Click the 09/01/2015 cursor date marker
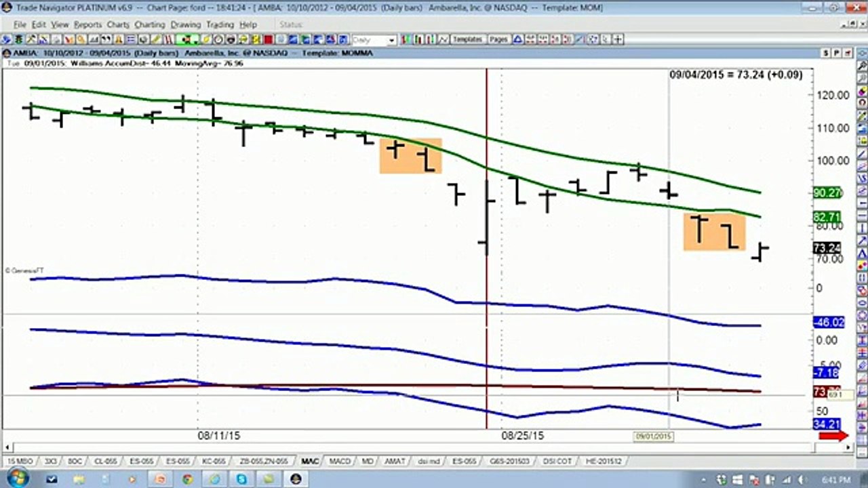This screenshot has height=488, width=868. coord(653,436)
